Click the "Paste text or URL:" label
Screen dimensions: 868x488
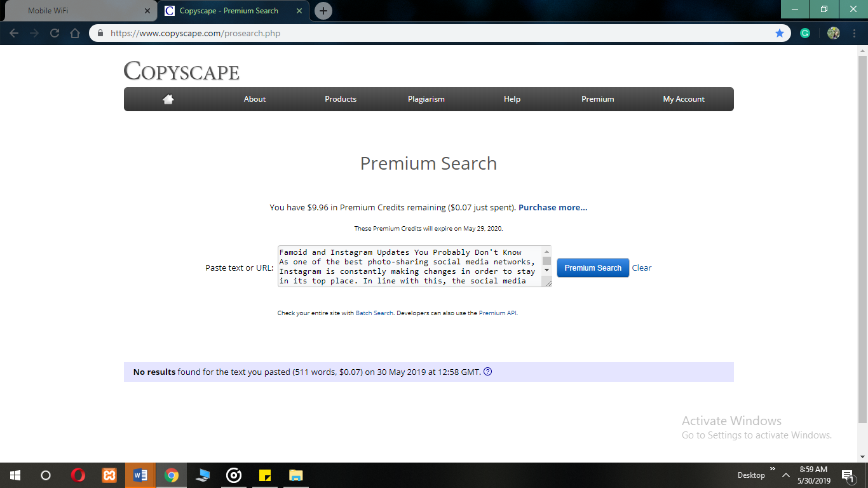pyautogui.click(x=240, y=268)
